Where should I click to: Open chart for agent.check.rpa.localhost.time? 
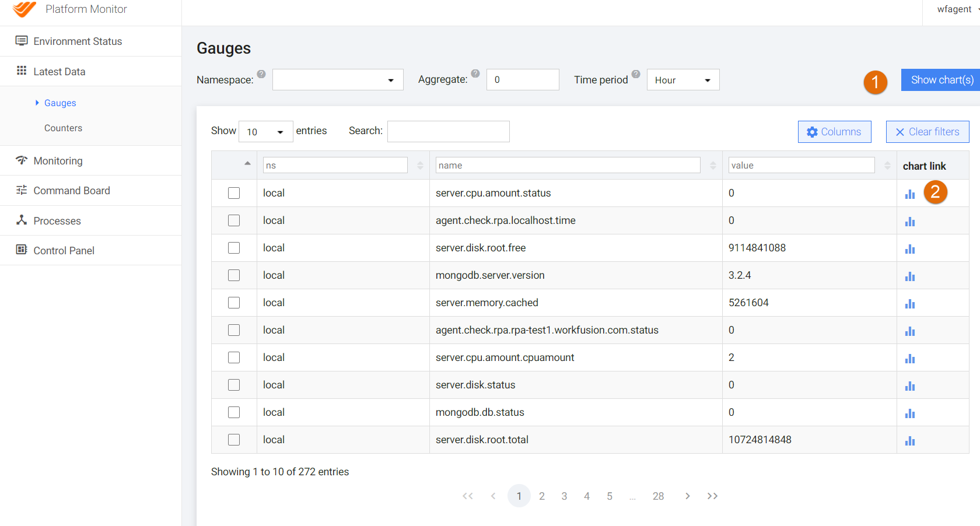point(910,222)
